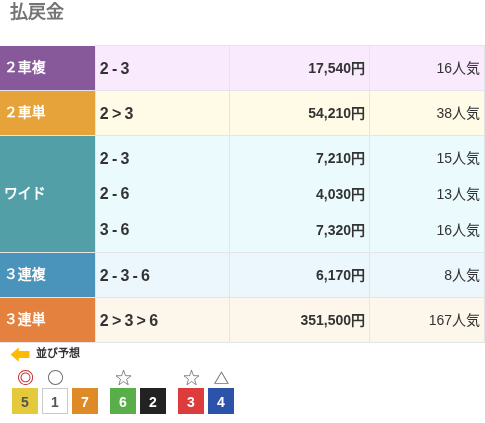Select the green number 6 rider square
The height and width of the screenshot is (423, 485).
123,401
